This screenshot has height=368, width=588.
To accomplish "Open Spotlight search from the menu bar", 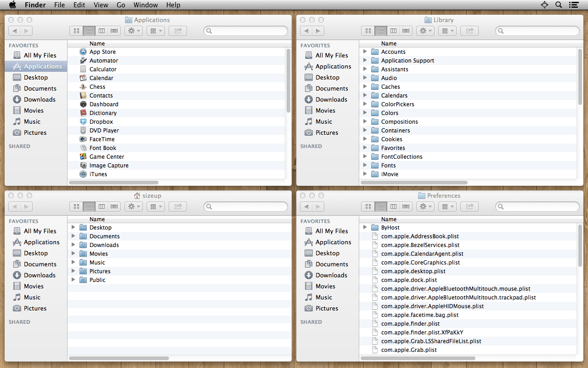I will pos(557,5).
